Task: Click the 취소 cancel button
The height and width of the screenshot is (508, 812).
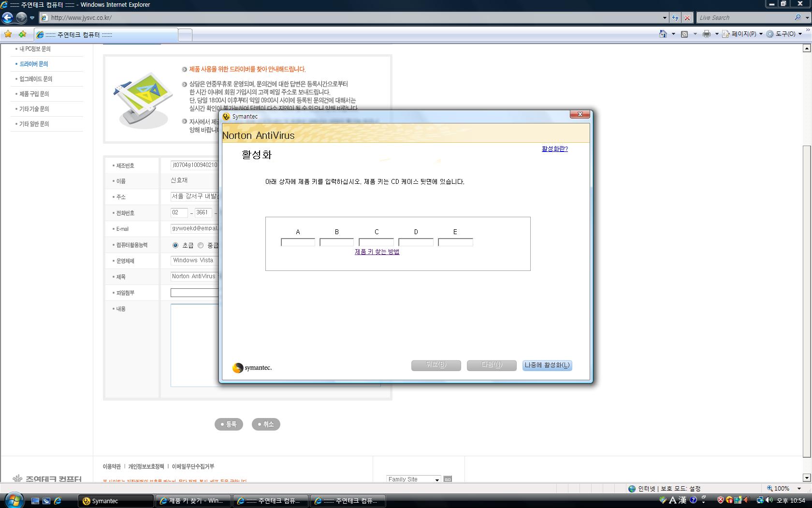Action: (266, 424)
